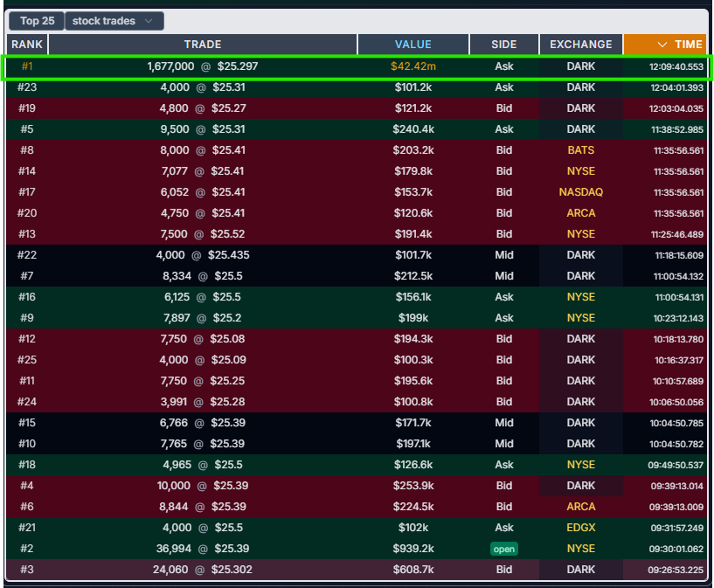Select the $42.42m value cell
714x588 pixels.
click(413, 66)
